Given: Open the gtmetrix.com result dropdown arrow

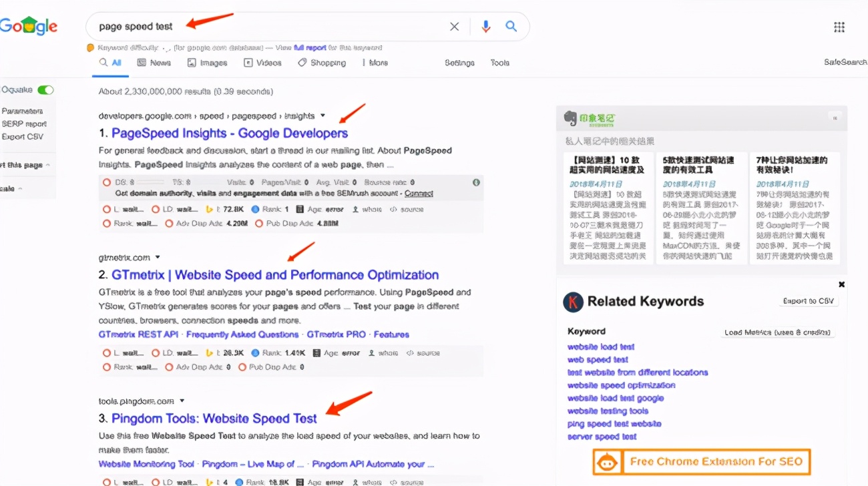Looking at the screenshot, I should tap(157, 256).
